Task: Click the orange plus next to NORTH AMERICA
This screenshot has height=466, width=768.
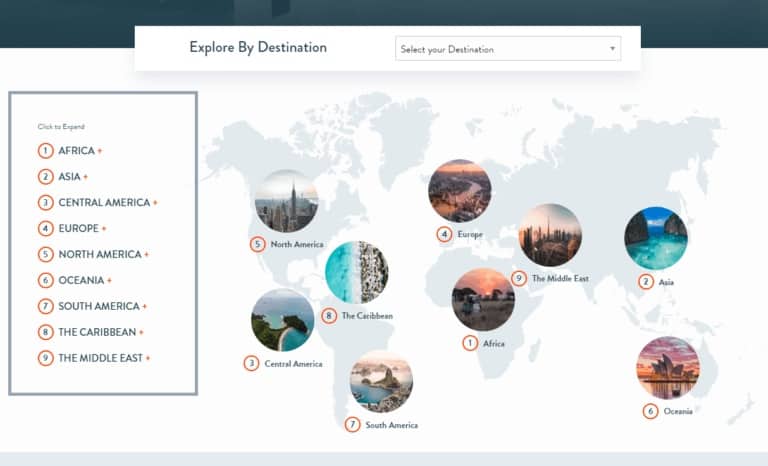Action: click(146, 255)
